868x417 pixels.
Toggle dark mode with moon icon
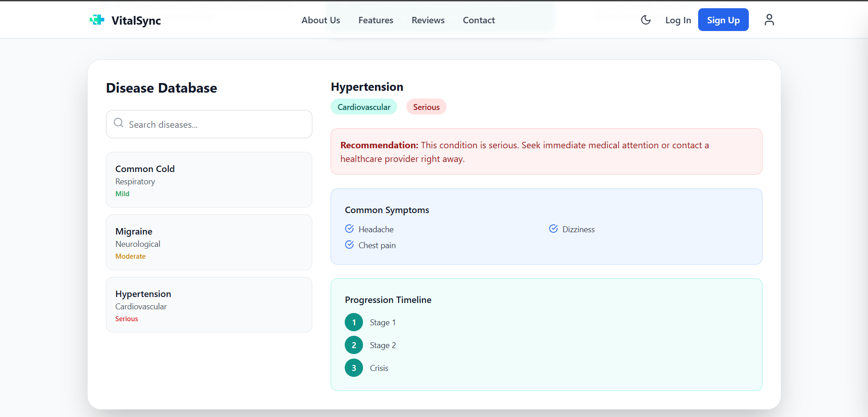646,20
